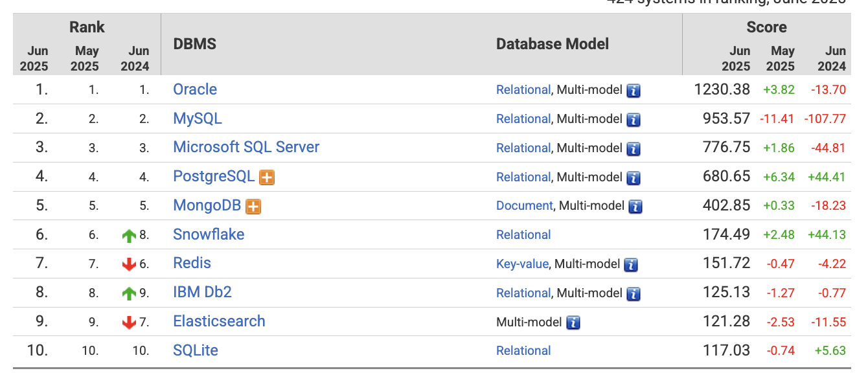
Task: Open the info icon in Microsoft SQL Server's row
Action: coord(634,149)
